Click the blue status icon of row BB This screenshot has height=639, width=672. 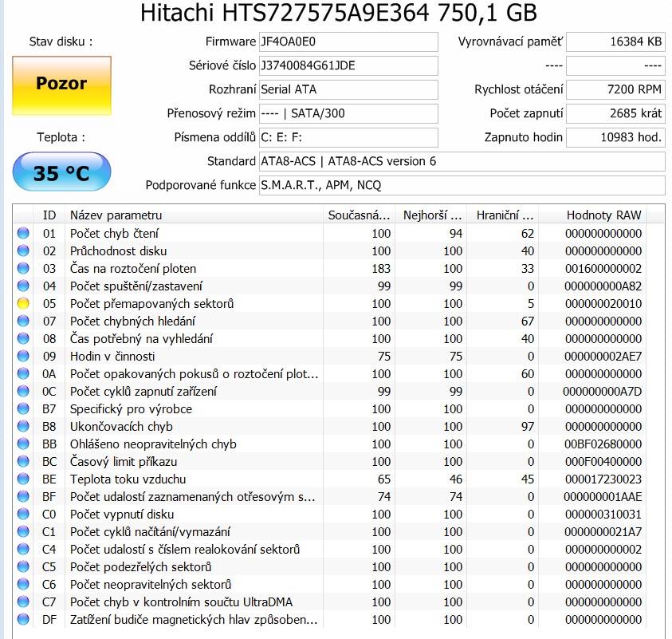tap(23, 444)
